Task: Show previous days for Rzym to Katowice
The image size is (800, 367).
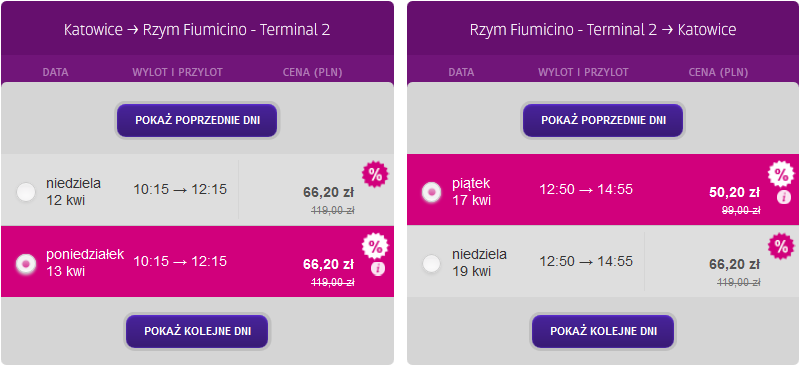Action: pos(603,120)
